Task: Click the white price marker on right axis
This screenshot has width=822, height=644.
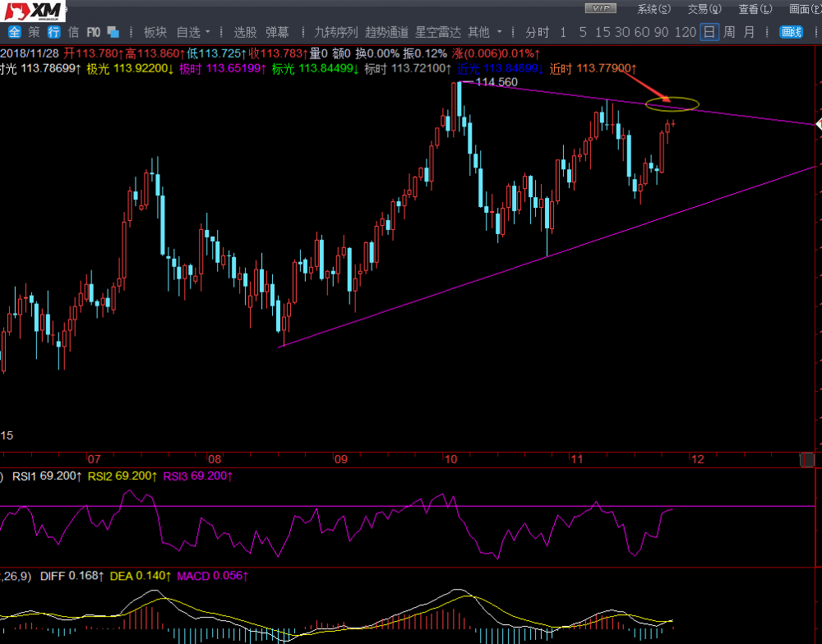Action: pos(819,125)
